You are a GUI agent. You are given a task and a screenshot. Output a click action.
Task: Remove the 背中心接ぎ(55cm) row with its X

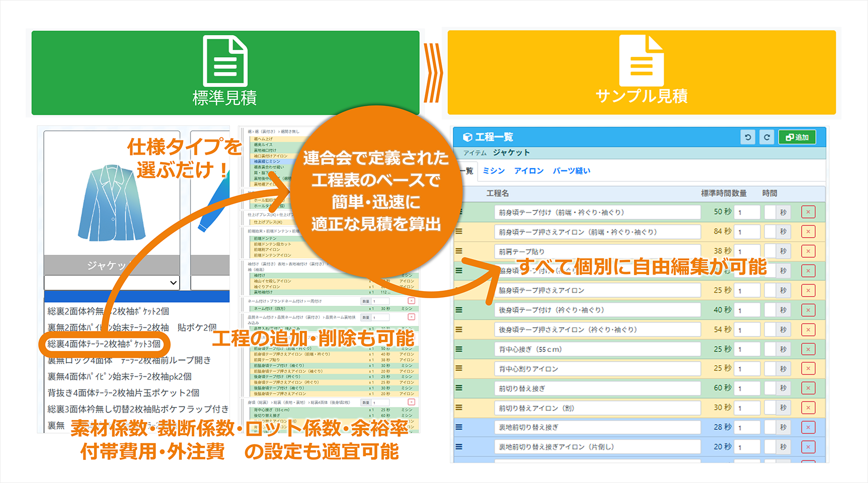click(808, 349)
